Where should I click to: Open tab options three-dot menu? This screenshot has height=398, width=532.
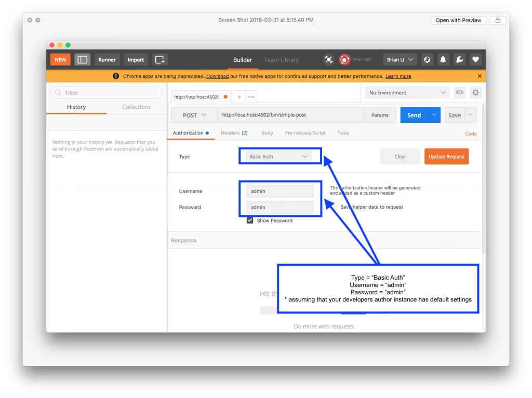click(x=251, y=97)
